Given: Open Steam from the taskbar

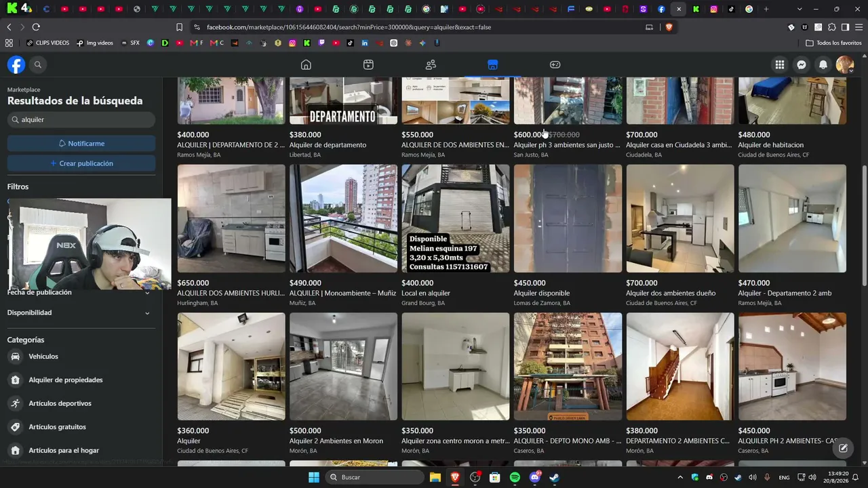Looking at the screenshot, I should coord(554,477).
